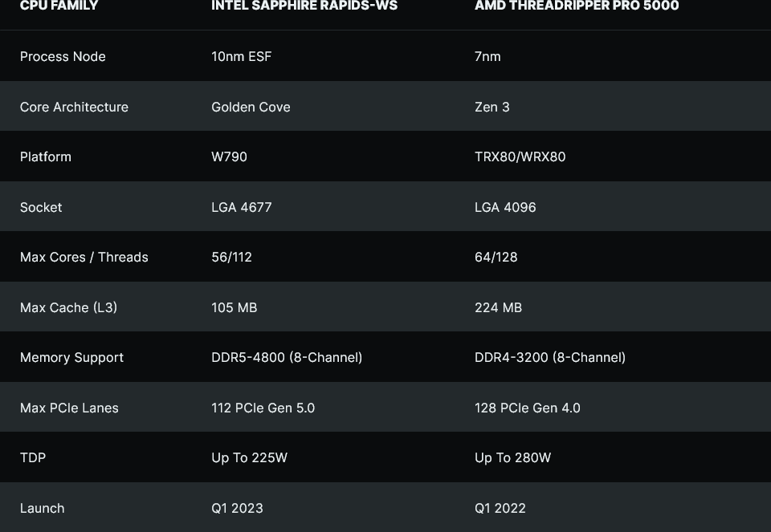
Task: Select the Memory Support row label
Action: [x=71, y=357]
